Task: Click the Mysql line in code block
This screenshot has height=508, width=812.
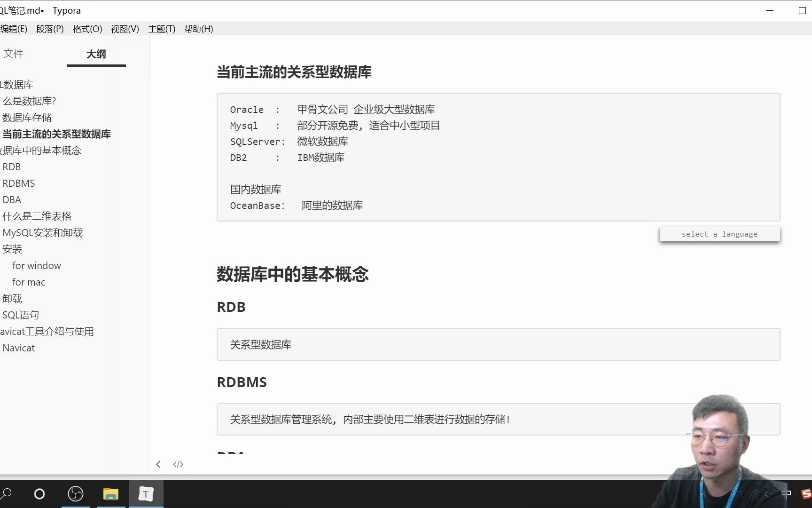Action: (x=335, y=126)
